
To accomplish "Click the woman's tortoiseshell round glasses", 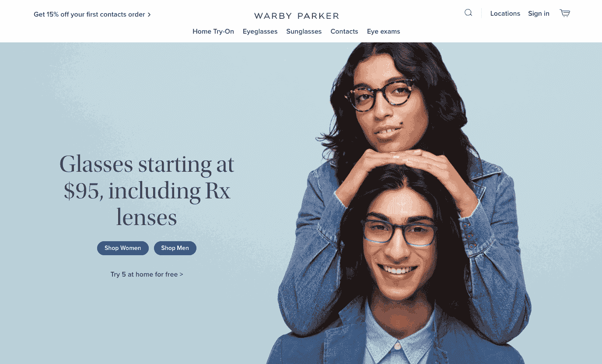I will click(380, 95).
